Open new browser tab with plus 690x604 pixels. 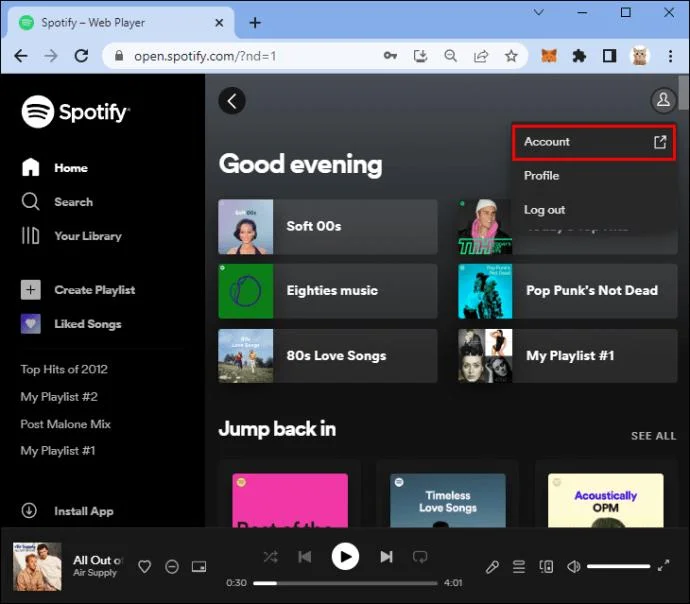point(255,22)
